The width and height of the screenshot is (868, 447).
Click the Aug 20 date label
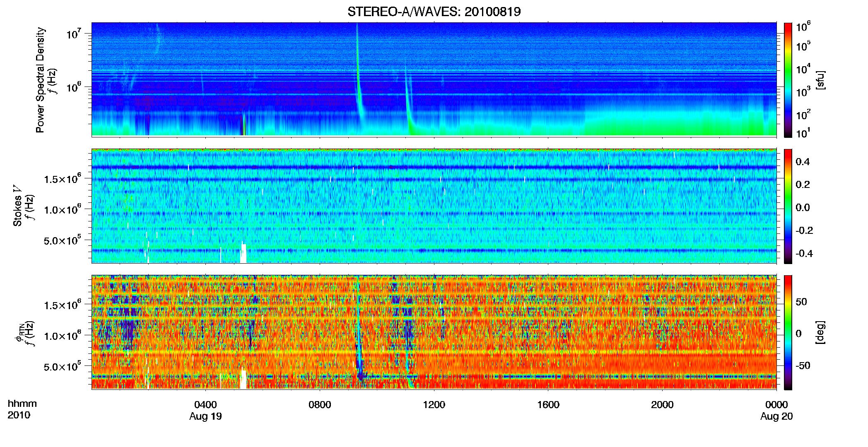point(776,416)
